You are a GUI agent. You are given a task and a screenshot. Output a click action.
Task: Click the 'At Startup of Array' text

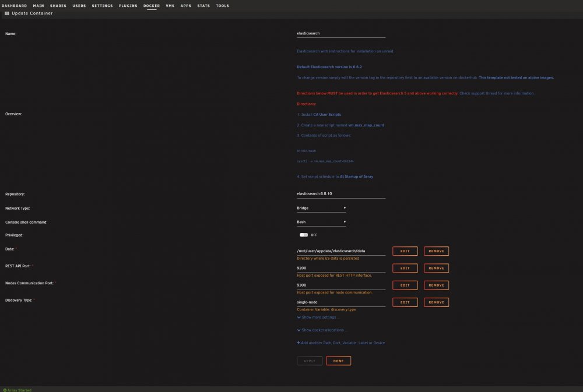tap(357, 176)
